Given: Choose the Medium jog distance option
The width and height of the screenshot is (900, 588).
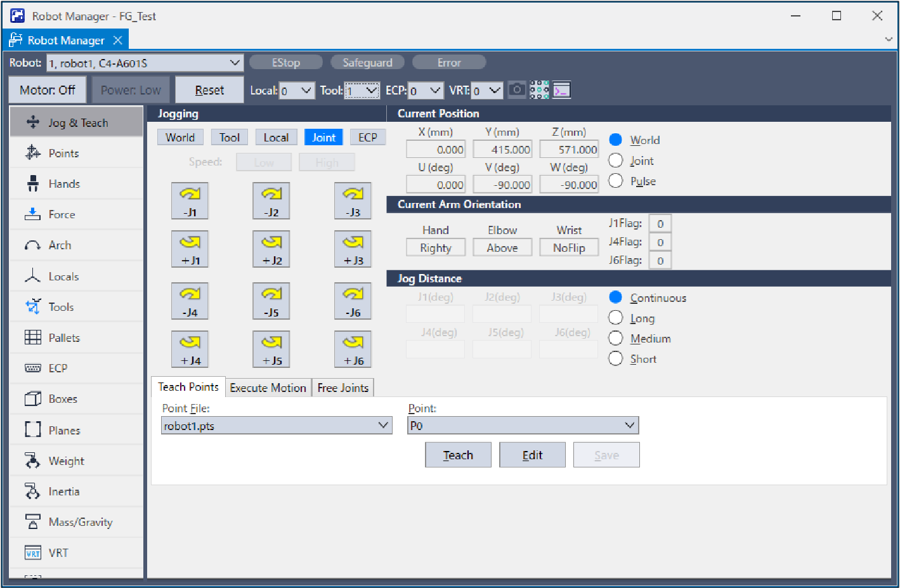Looking at the screenshot, I should [615, 339].
